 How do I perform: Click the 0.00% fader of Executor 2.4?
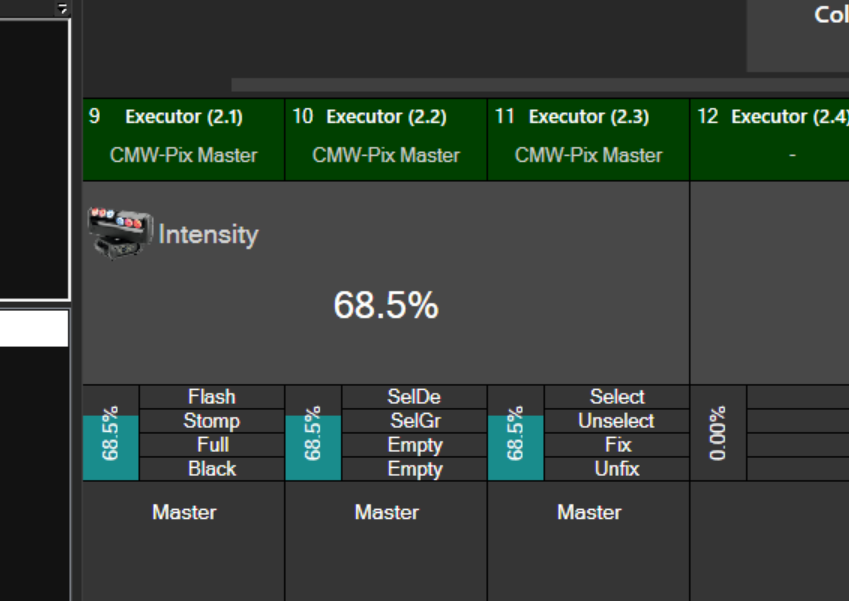point(718,434)
